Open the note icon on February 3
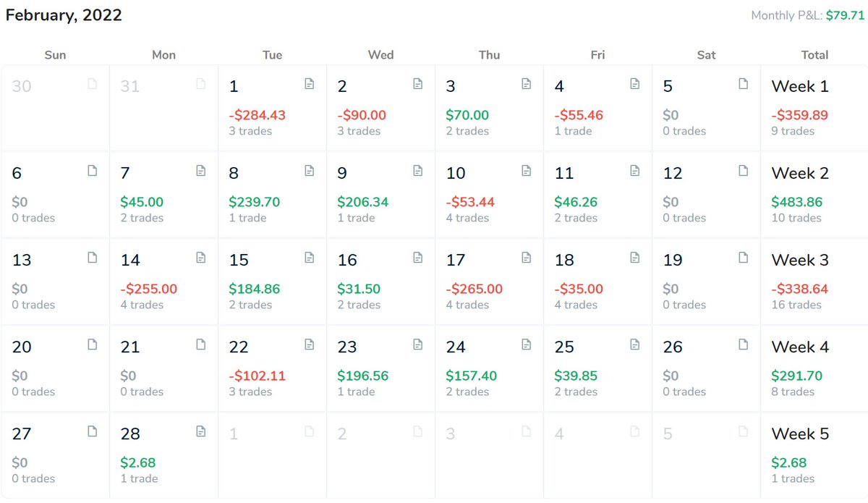 tap(526, 84)
